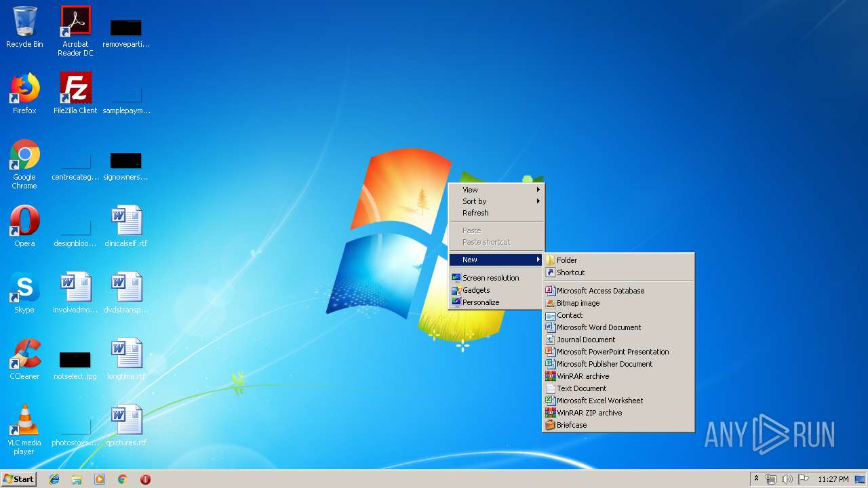Open the Recycle Bin desktop icon

coord(24,27)
